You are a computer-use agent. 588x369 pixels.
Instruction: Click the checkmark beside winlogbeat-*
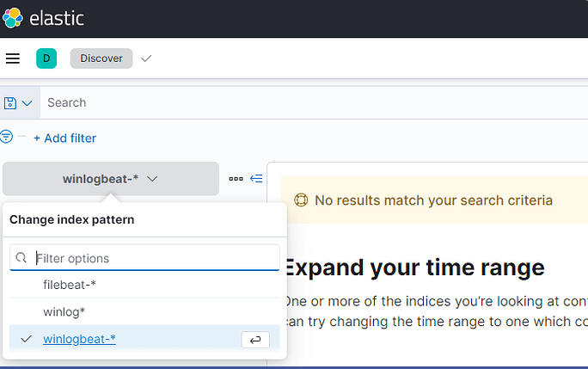tap(26, 339)
